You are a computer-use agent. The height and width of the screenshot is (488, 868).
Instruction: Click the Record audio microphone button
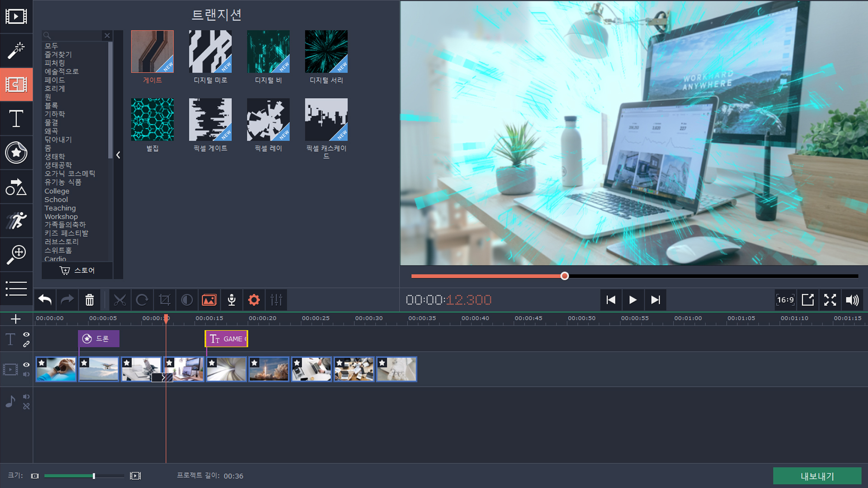pyautogui.click(x=231, y=300)
